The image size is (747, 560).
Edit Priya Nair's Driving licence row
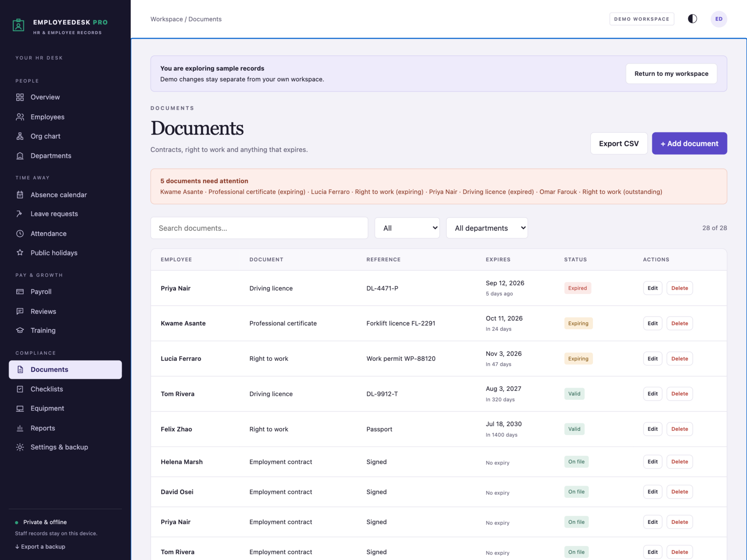tap(652, 288)
